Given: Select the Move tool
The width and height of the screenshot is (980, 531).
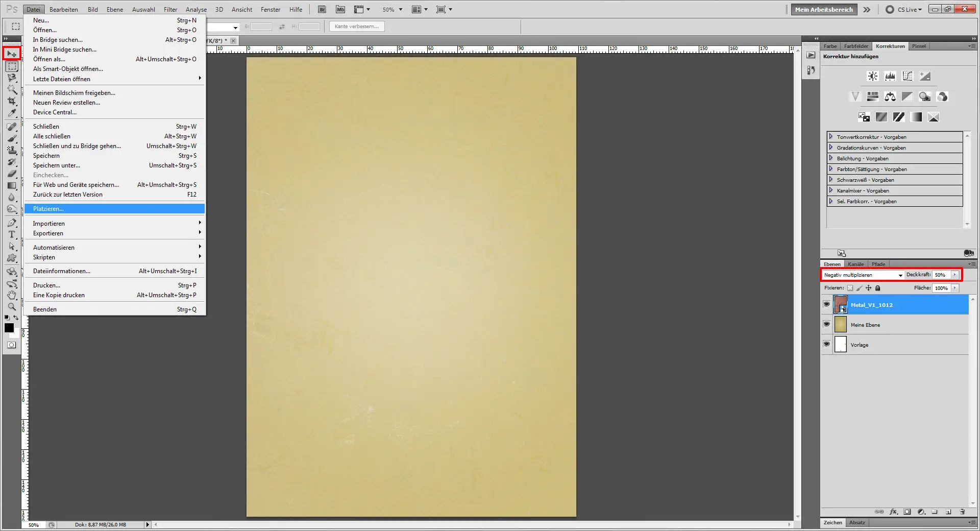Looking at the screenshot, I should (x=12, y=54).
